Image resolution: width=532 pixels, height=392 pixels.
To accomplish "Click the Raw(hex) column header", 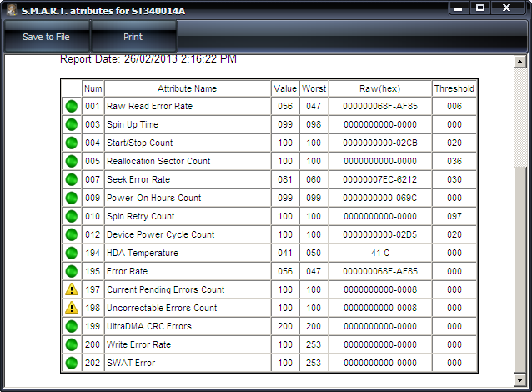I will click(380, 88).
